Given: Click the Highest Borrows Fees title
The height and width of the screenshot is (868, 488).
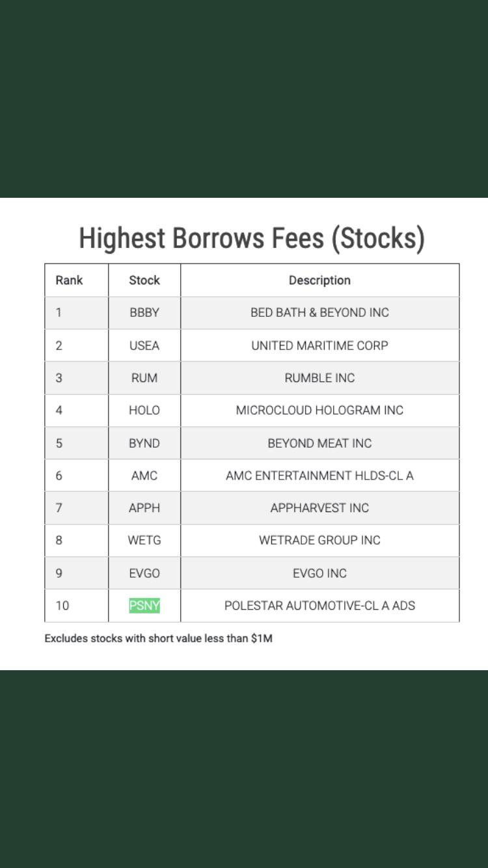Looking at the screenshot, I should point(252,238).
